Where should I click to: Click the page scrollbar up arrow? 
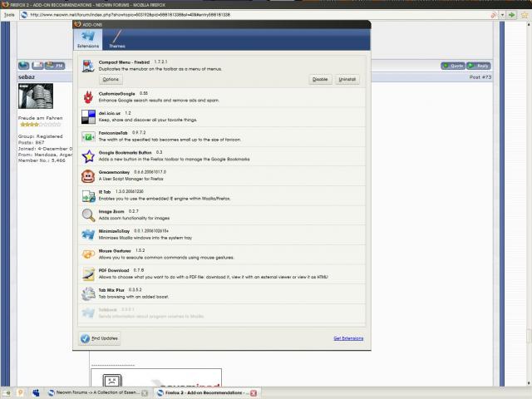point(529,24)
